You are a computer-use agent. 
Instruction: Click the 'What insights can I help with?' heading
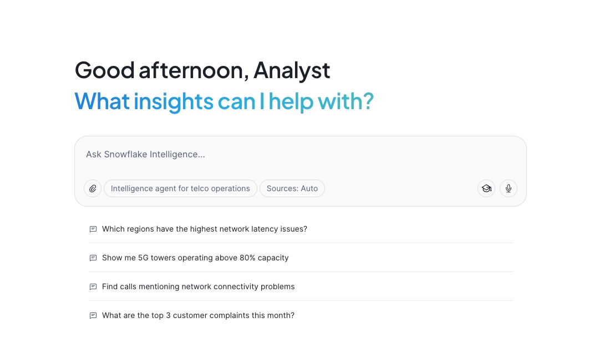click(x=224, y=101)
